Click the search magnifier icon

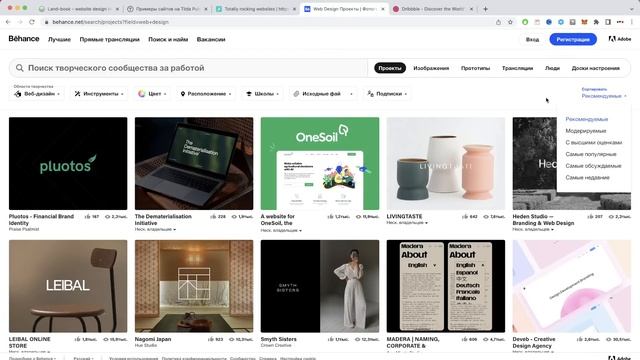click(20, 68)
